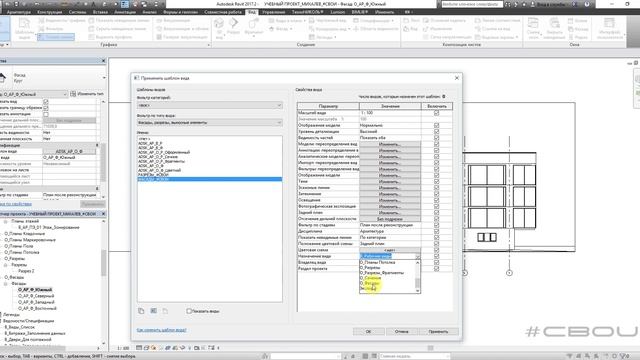
Task: Select О_АР_Ф_Северный in project browser
Action: [x=36, y=296]
